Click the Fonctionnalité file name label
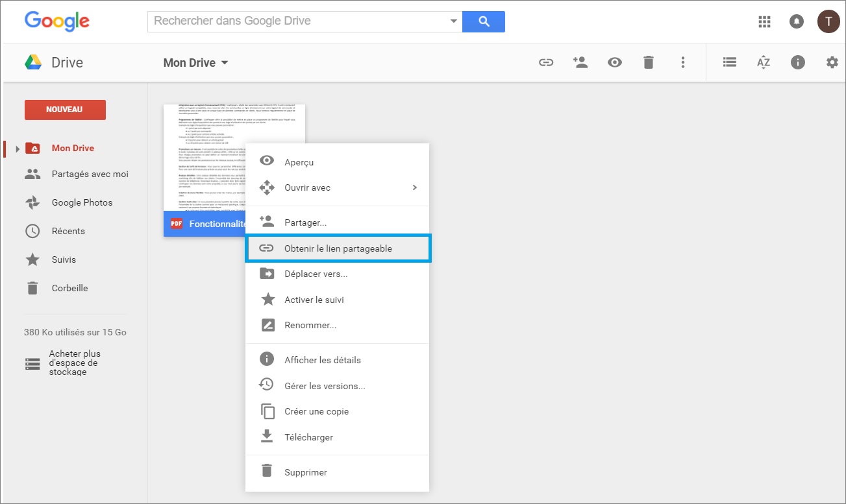The width and height of the screenshot is (846, 504). tap(218, 224)
